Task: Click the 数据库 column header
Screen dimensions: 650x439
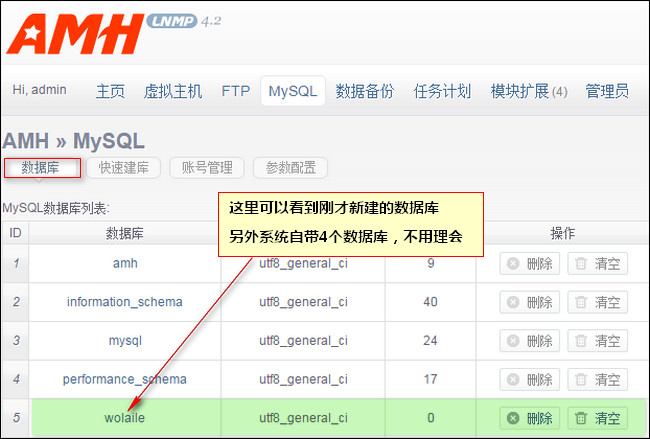Action: tap(125, 233)
